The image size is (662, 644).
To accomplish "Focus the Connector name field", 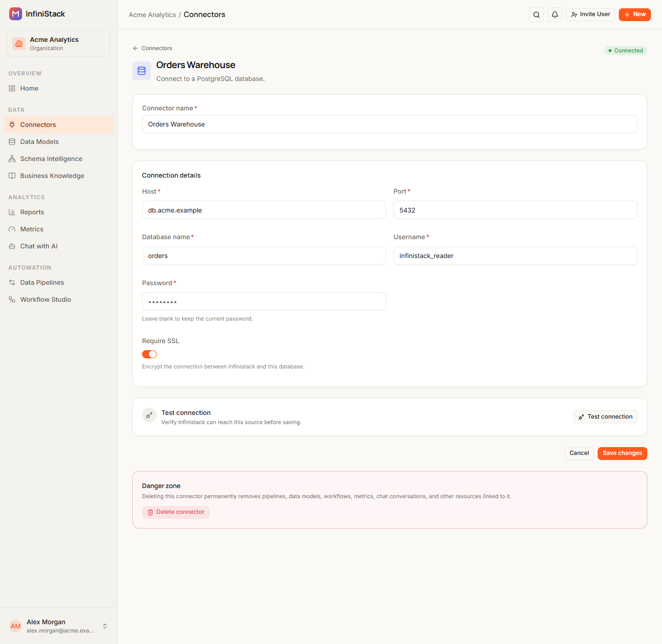I will point(390,124).
